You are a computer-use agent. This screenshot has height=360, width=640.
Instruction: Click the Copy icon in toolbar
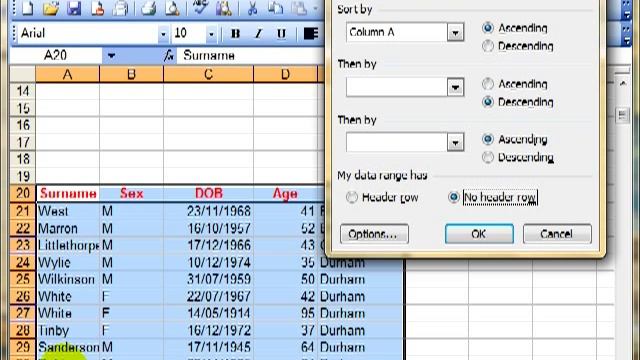276,8
